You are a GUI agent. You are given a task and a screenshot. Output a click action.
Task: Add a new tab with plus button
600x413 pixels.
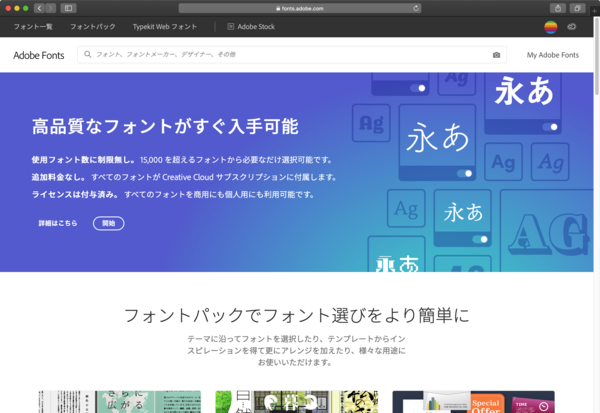[x=594, y=11]
